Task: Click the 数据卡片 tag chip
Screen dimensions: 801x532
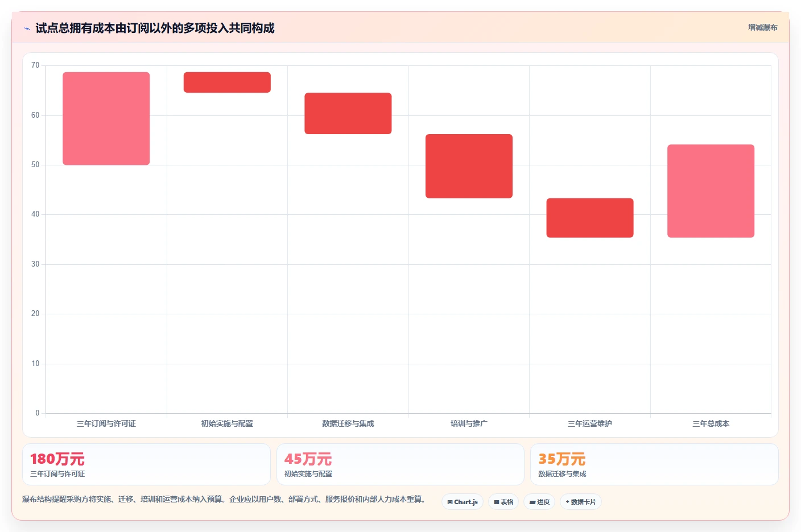Action: pyautogui.click(x=581, y=502)
